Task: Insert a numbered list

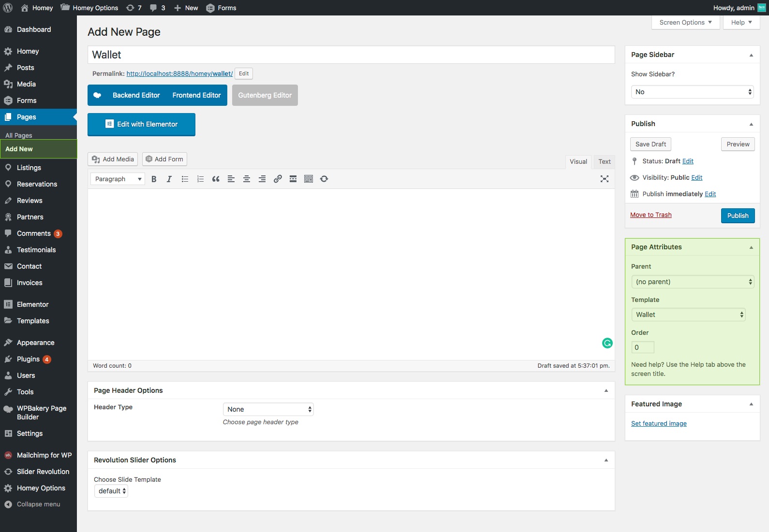Action: (200, 179)
